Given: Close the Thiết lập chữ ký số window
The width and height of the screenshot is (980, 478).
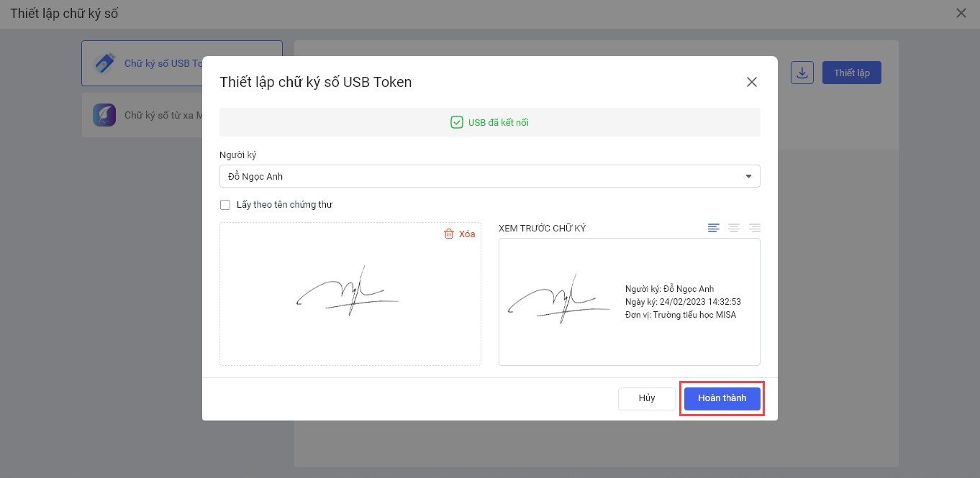Looking at the screenshot, I should tap(961, 13).
